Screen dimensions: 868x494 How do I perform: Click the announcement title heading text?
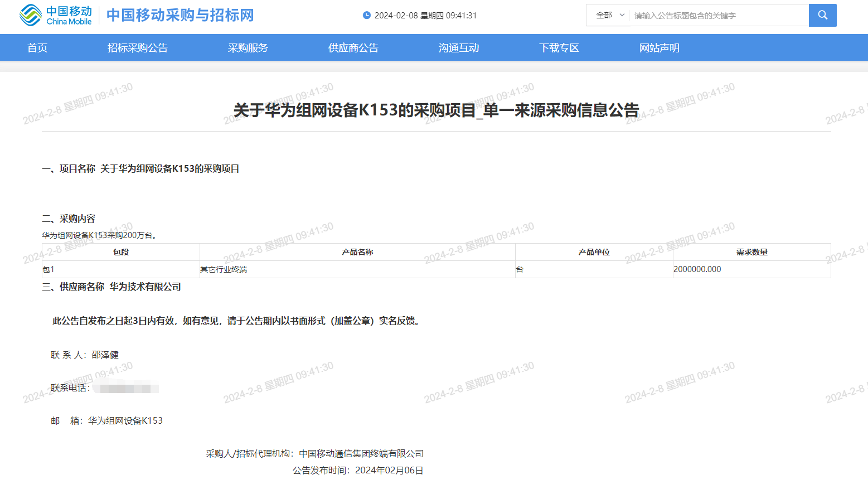(x=436, y=110)
